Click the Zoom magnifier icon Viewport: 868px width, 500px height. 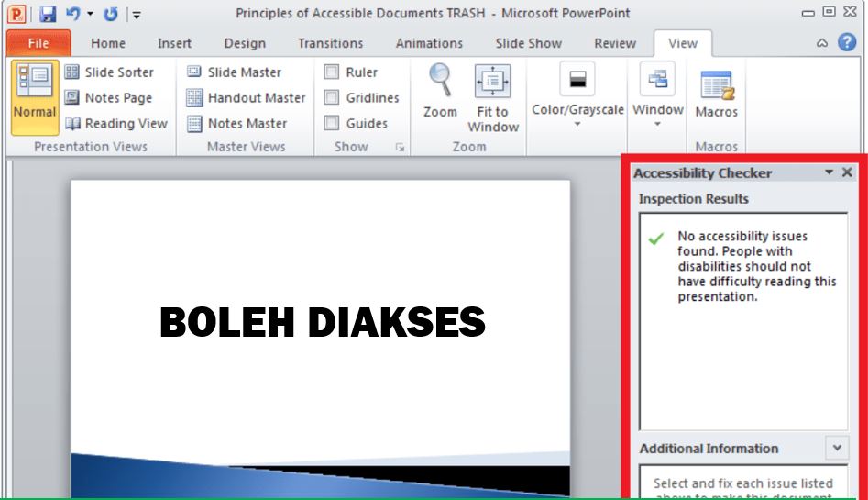coord(440,81)
